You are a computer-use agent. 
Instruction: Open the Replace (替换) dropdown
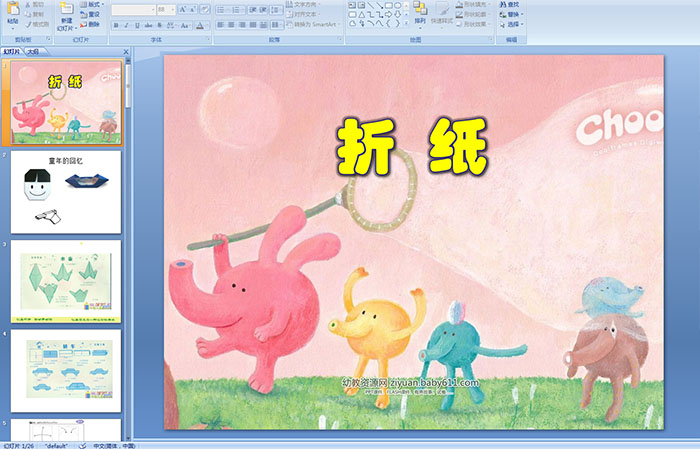[x=512, y=14]
